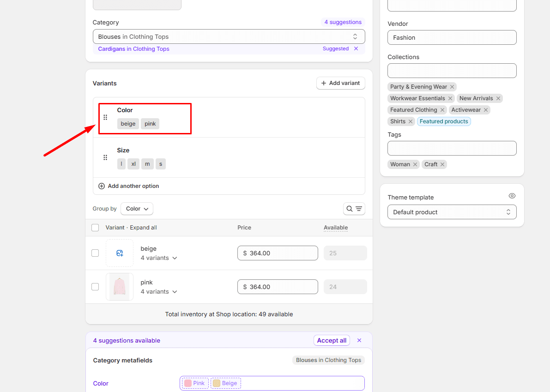Close the 4 suggestions available banner

[359, 340]
